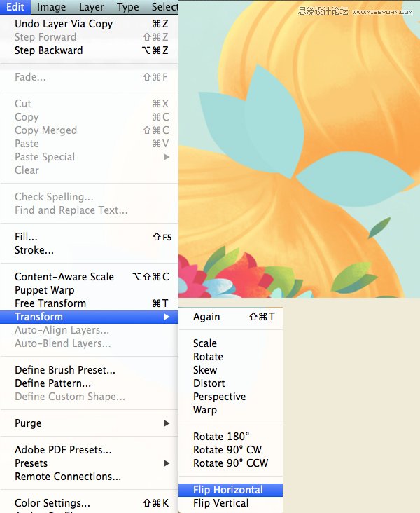This screenshot has height=513, width=420.
Task: Open the Layer menu
Action: tap(91, 7)
